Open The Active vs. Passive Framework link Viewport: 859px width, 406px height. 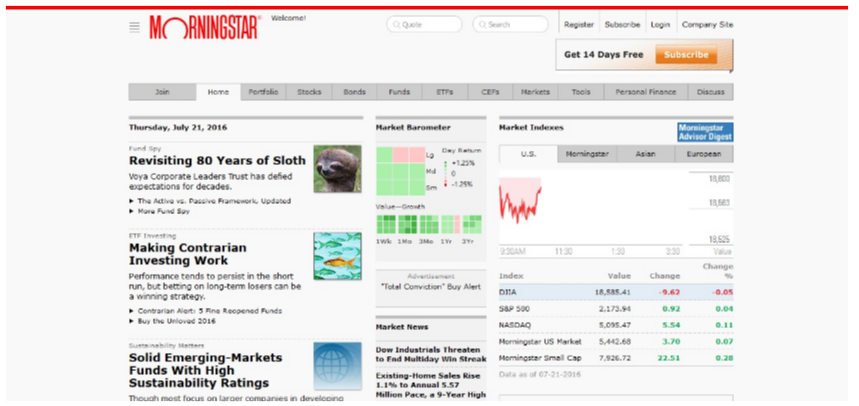214,201
